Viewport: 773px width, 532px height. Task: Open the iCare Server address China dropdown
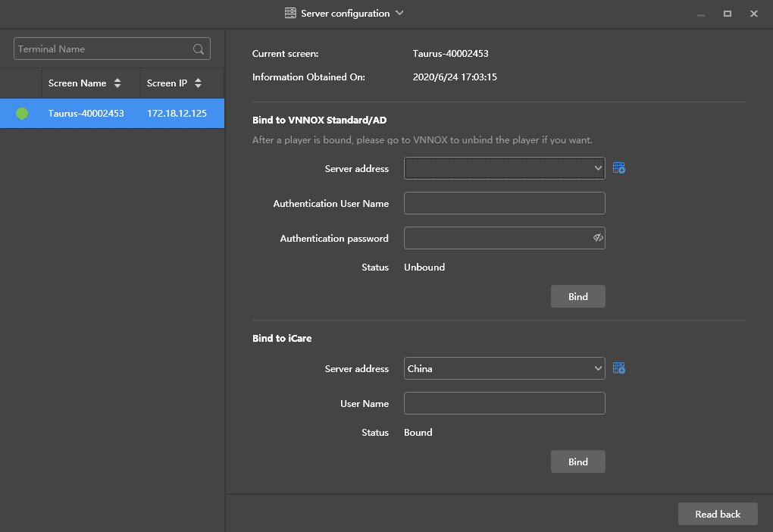click(504, 368)
